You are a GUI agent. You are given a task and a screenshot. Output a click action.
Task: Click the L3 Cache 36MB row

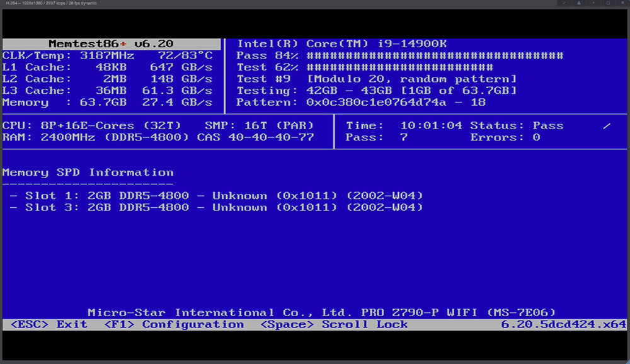coord(107,91)
